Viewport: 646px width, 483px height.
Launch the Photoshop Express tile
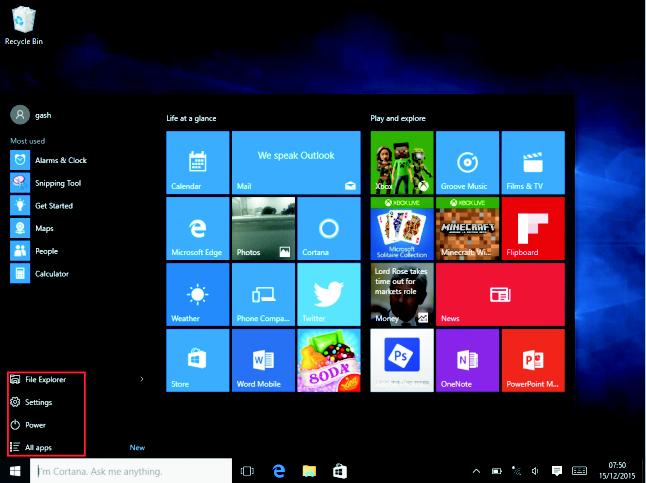[402, 360]
